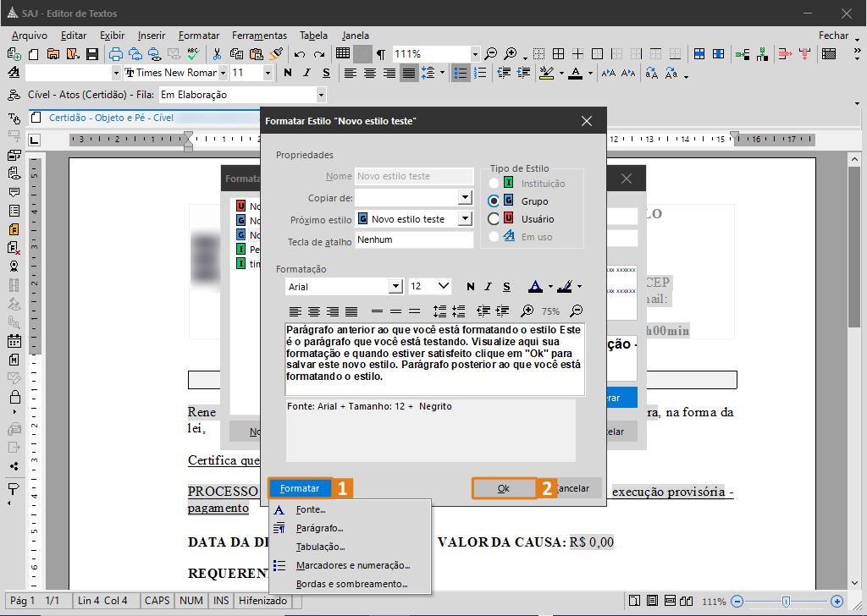This screenshot has height=616, width=867.
Task: Open the Arial font dropdown in dialog
Action: tap(395, 286)
